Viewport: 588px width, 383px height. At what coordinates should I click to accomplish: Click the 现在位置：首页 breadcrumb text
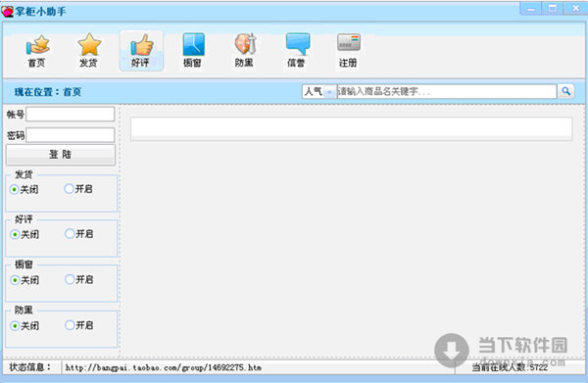coord(48,92)
